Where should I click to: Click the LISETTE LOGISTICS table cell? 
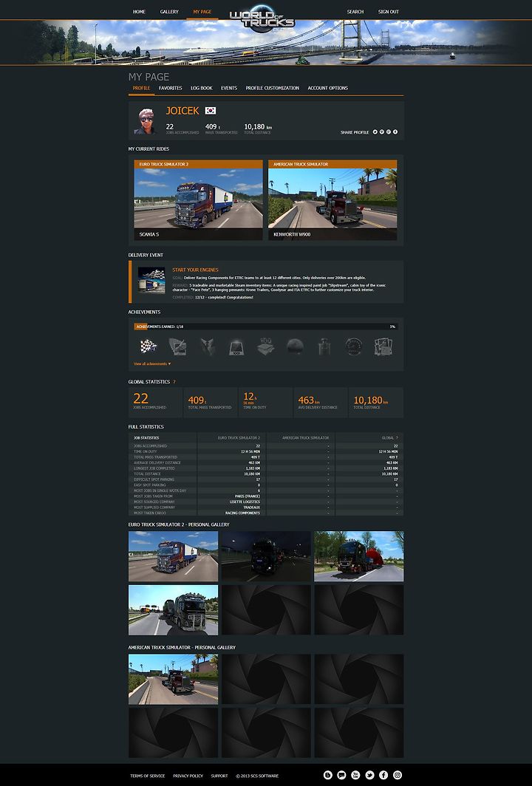tap(232, 502)
